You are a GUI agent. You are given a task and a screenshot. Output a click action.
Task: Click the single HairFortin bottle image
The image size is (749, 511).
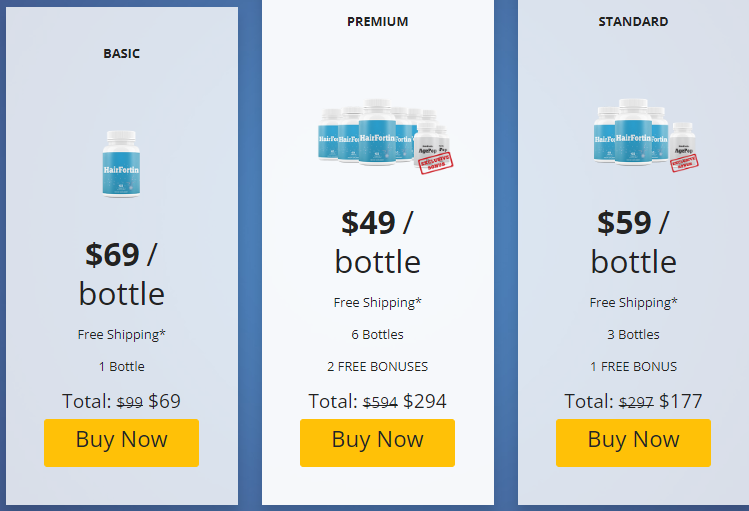[x=121, y=163]
